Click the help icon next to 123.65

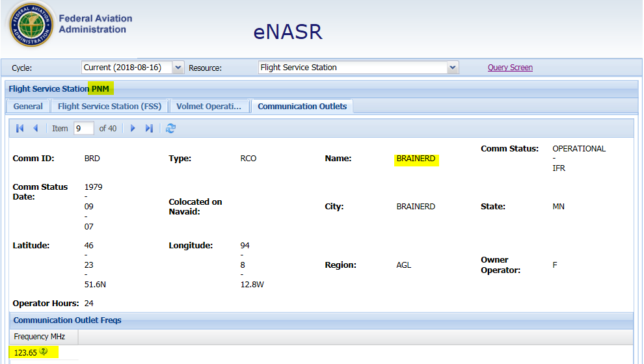[x=44, y=352]
